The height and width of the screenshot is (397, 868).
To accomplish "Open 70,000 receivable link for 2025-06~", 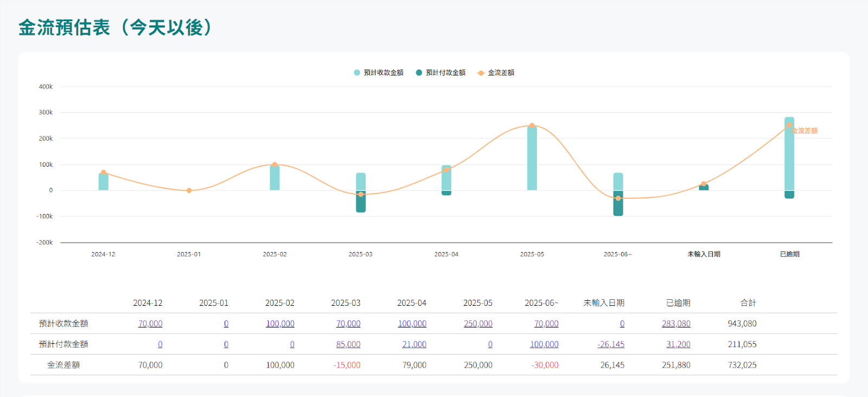I will click(x=546, y=324).
